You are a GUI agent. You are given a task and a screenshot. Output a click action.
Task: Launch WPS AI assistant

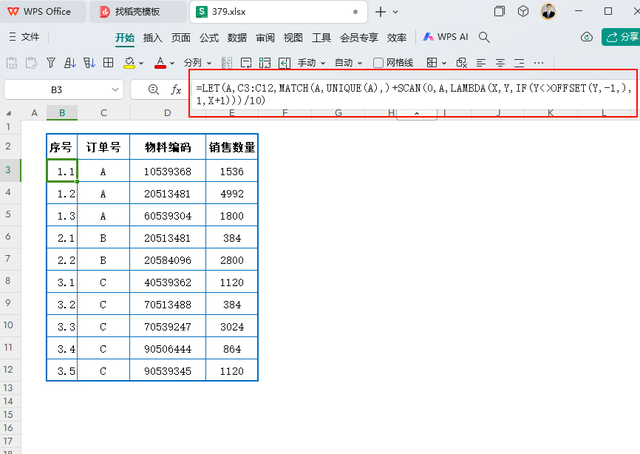tap(445, 37)
